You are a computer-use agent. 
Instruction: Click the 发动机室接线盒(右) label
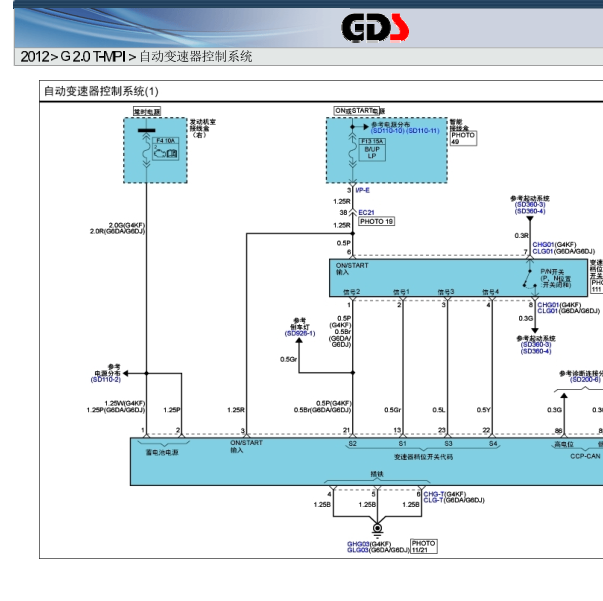click(203, 128)
